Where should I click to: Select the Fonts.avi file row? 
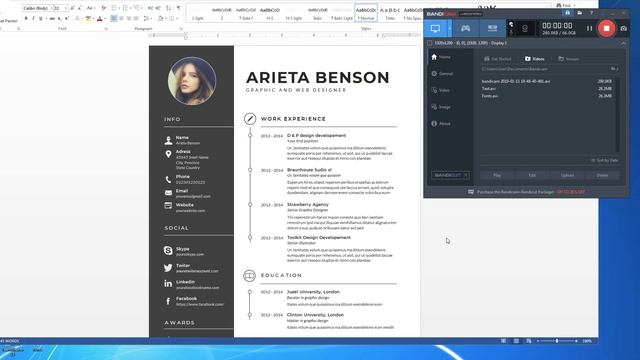[547, 96]
